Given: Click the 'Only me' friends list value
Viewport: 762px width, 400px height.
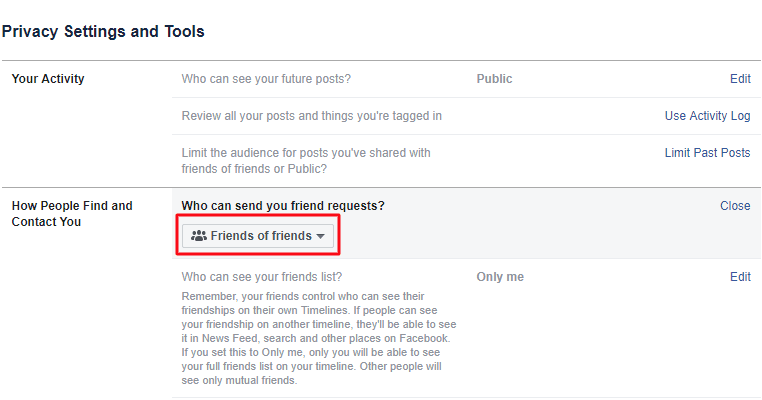Looking at the screenshot, I should [x=500, y=277].
